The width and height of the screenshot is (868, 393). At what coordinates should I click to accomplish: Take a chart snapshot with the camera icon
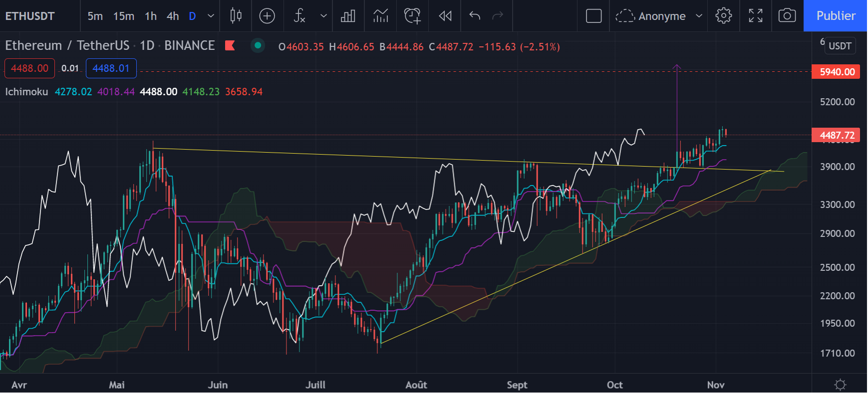tap(787, 16)
